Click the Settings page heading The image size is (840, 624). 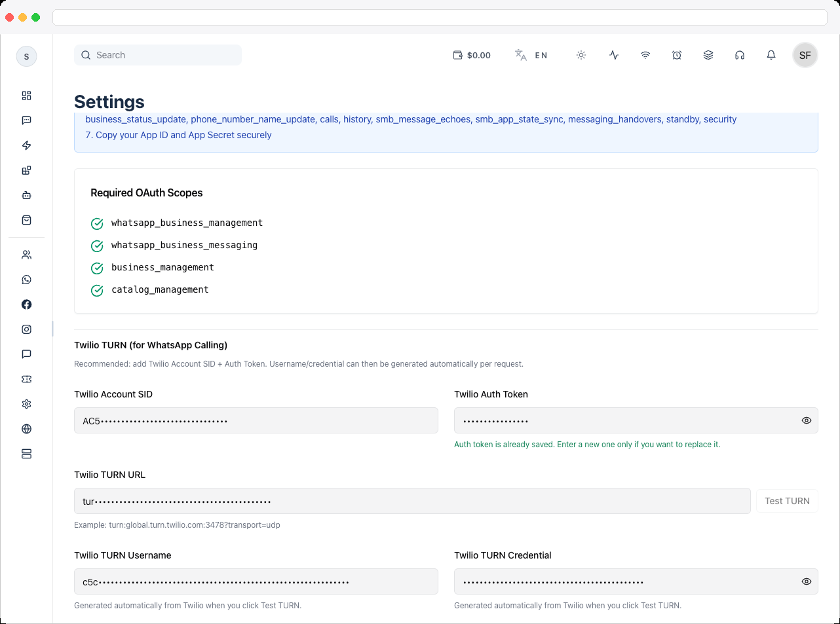coord(109,101)
